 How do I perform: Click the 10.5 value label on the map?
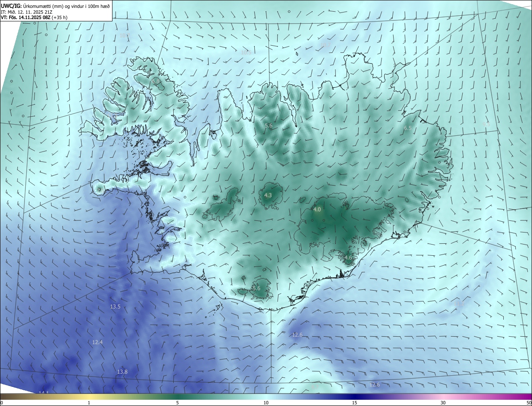point(246,52)
